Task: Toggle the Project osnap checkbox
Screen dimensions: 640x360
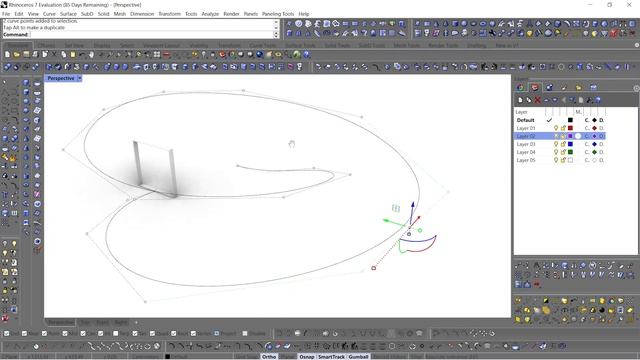Action: (x=217, y=333)
